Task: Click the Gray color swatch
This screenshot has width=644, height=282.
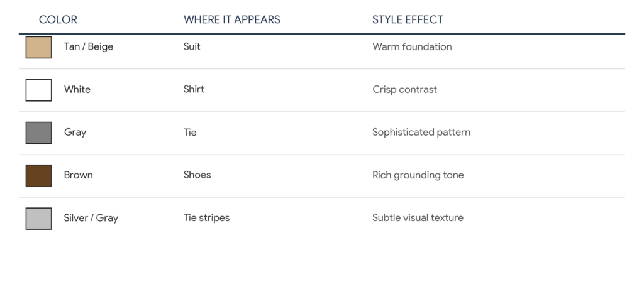Action: pyautogui.click(x=38, y=133)
